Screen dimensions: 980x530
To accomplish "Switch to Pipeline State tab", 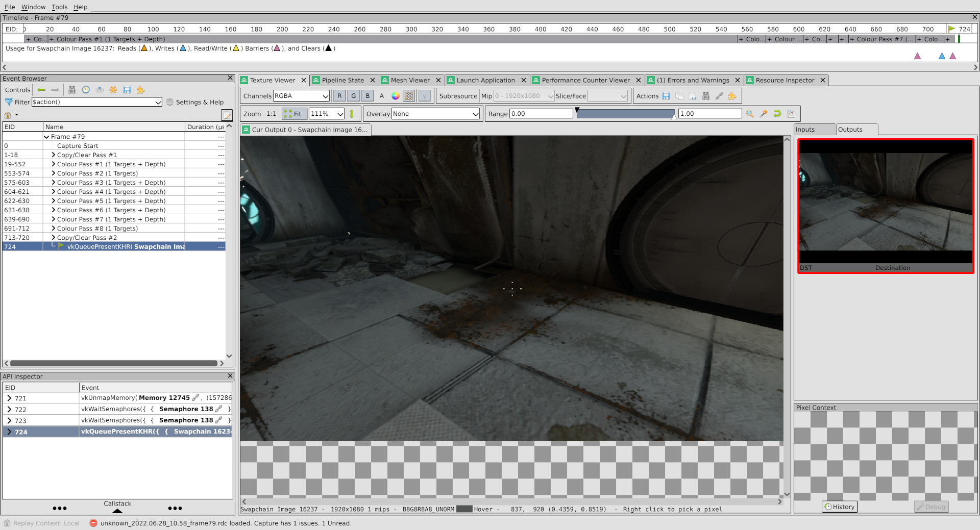I will (342, 80).
